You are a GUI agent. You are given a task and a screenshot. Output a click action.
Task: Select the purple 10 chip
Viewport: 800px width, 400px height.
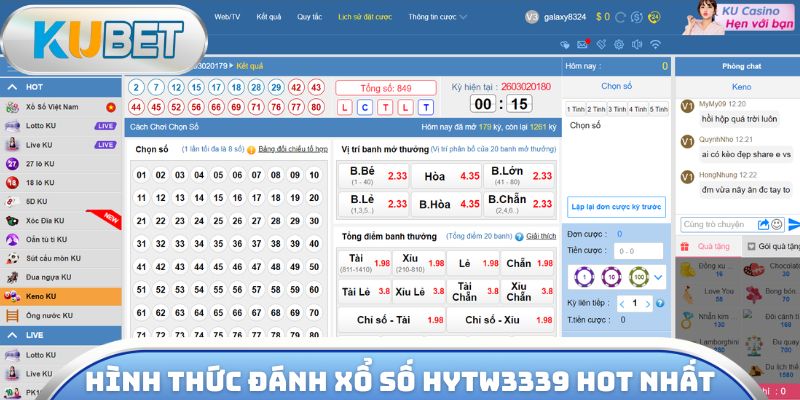coord(611,277)
